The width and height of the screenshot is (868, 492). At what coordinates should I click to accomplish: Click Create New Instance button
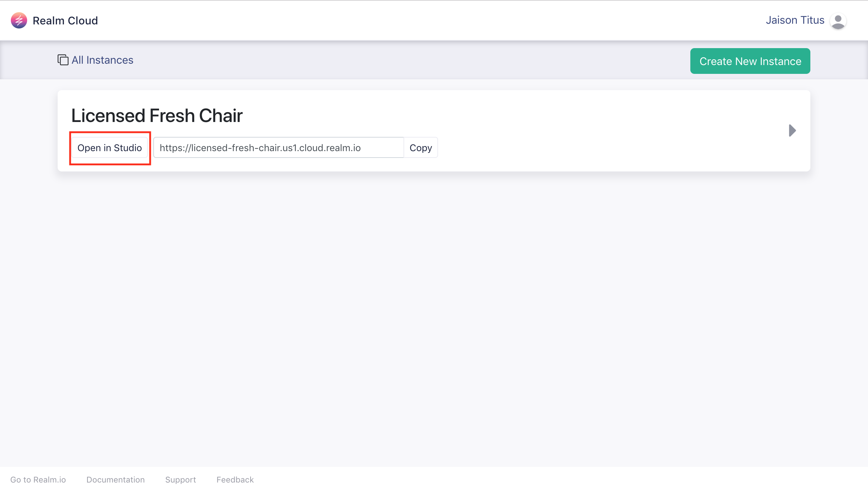[750, 61]
